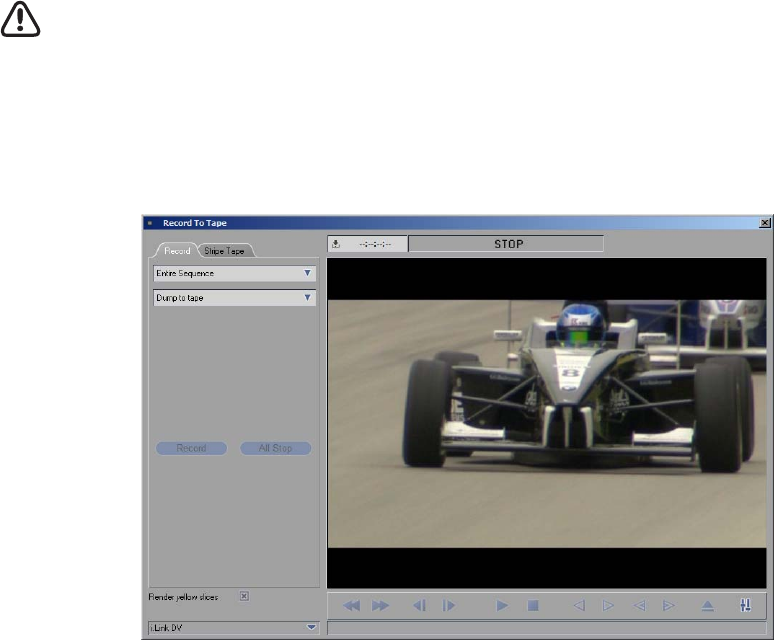Click the first hollow right triangle icon
Viewport: 774px width, 640px height.
tap(608, 605)
